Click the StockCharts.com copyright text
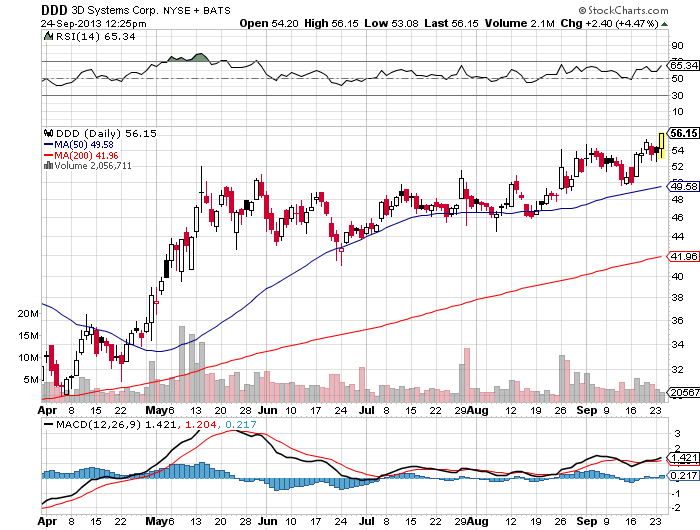Screen dimensions: 700x530 (x=623, y=10)
